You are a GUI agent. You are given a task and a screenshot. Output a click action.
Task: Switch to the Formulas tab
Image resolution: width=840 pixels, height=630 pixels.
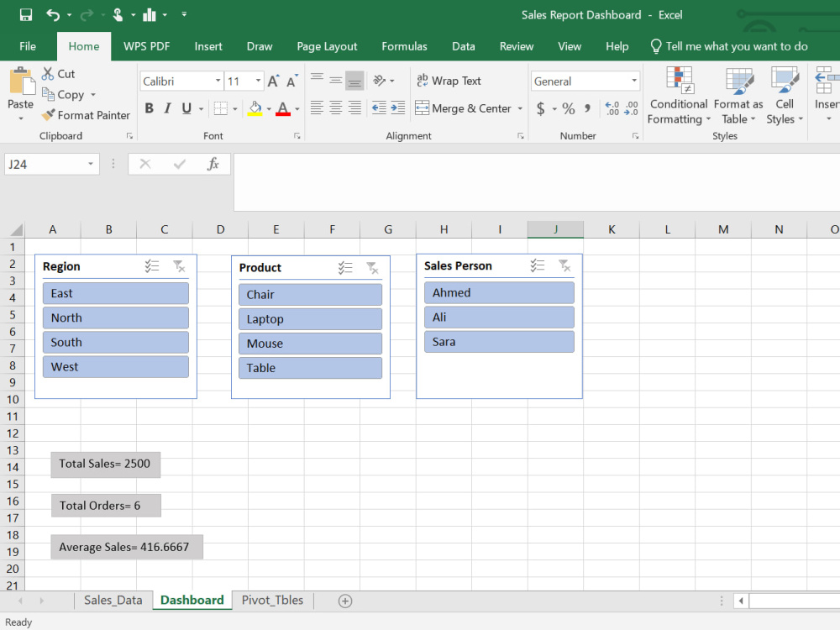[405, 46]
